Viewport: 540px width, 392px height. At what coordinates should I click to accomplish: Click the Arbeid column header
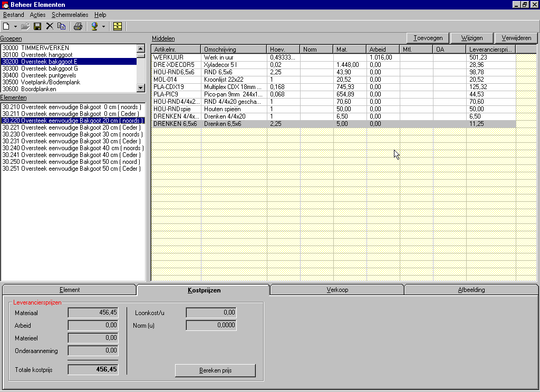click(x=383, y=50)
